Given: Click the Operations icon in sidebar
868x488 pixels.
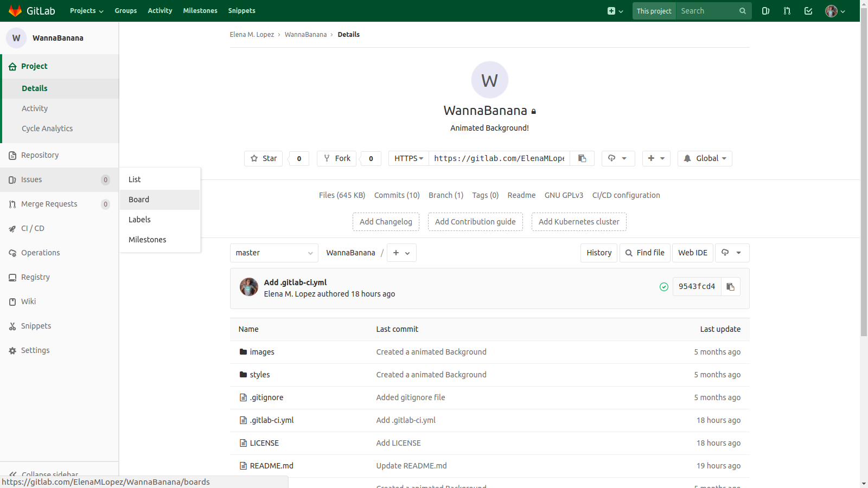Looking at the screenshot, I should pos(12,253).
